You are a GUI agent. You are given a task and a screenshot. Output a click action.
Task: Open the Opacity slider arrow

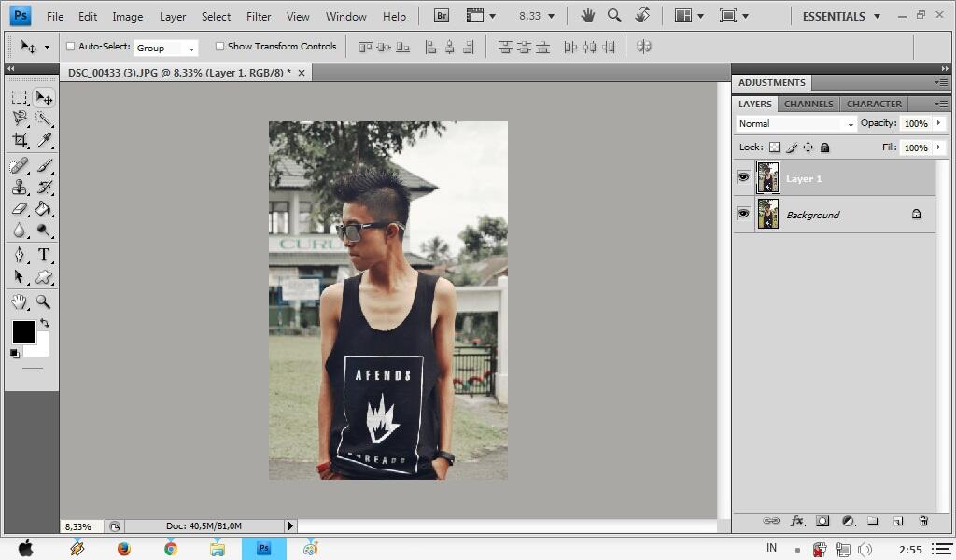(939, 123)
